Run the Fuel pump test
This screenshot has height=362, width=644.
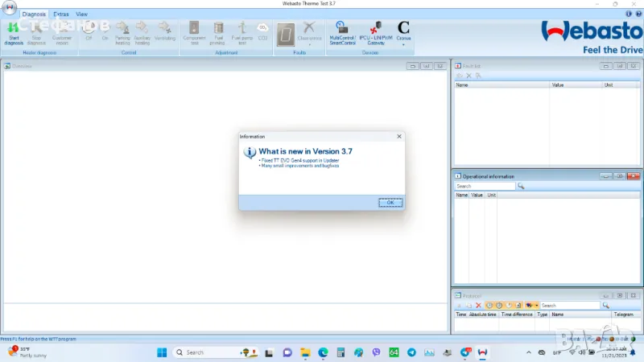tap(242, 33)
